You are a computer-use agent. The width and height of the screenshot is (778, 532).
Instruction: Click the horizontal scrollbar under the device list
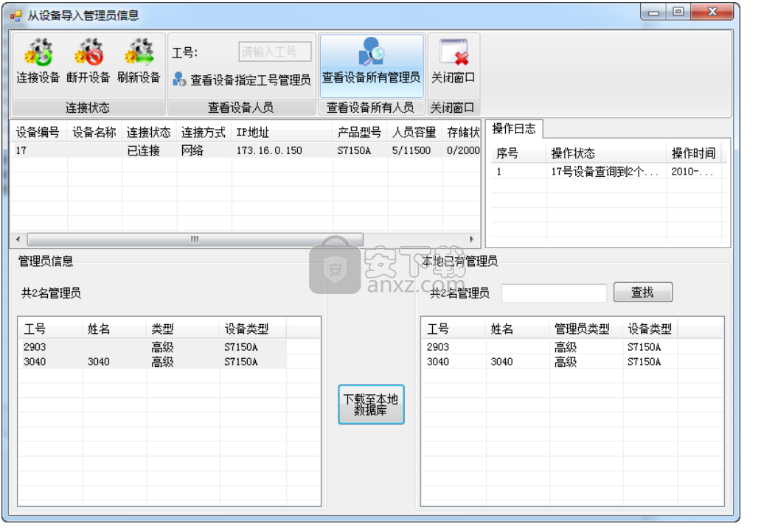(193, 239)
